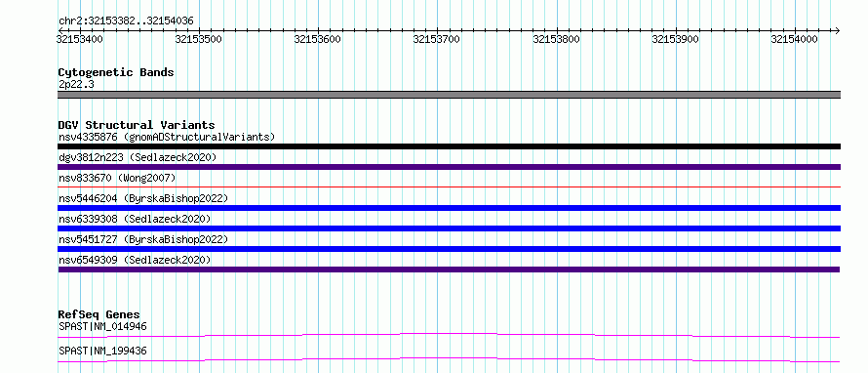This screenshot has height=373, width=868.
Task: Open nsv6339308 Sedlazeck2020 label
Action: click(x=135, y=219)
